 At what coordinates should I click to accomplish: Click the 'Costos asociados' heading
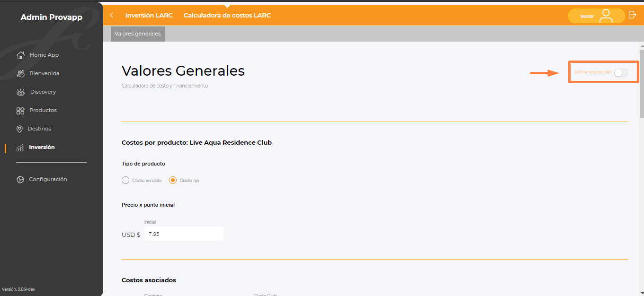click(x=149, y=280)
